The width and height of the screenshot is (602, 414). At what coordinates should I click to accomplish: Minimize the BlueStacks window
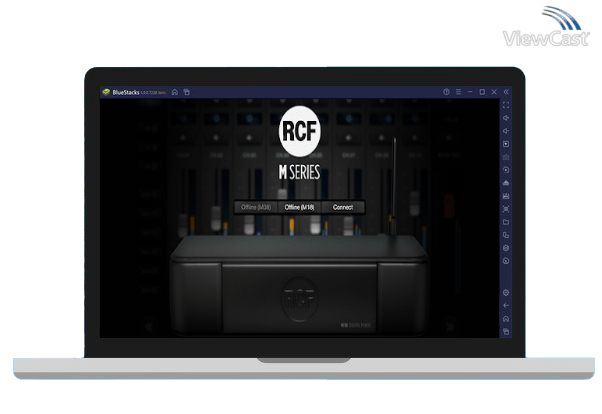470,92
